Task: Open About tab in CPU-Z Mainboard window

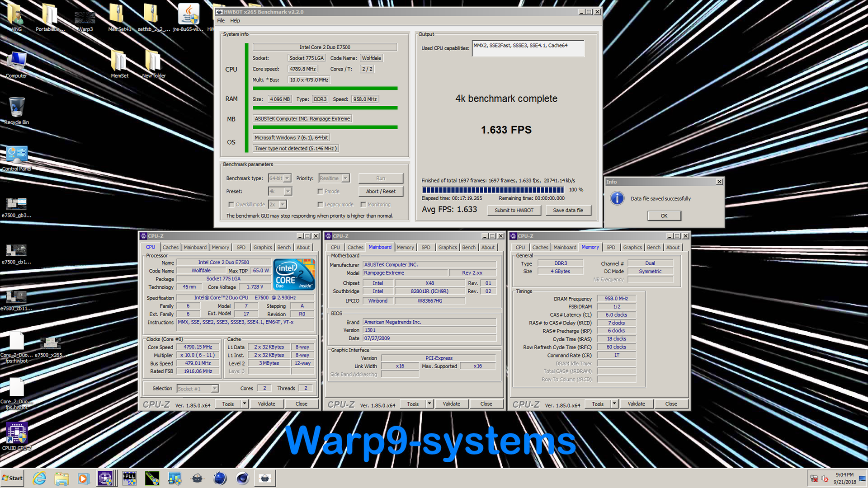Action: click(488, 248)
